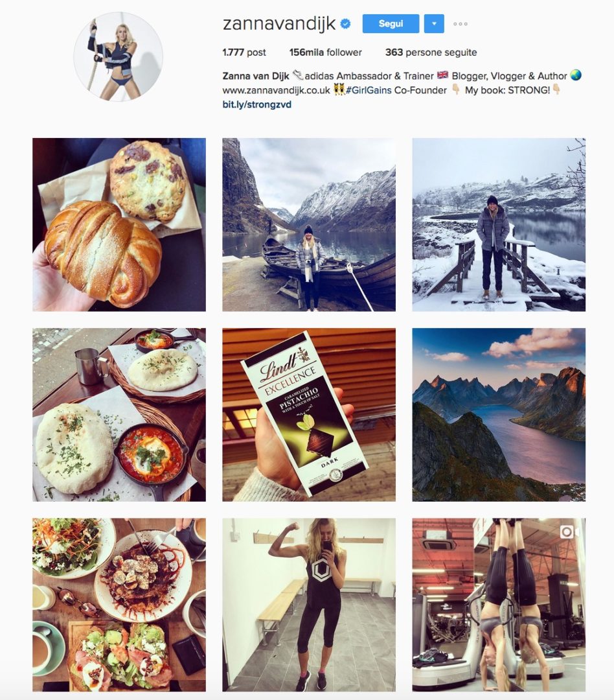Click the blue verified badge icon
This screenshot has height=700, width=614.
coord(345,24)
